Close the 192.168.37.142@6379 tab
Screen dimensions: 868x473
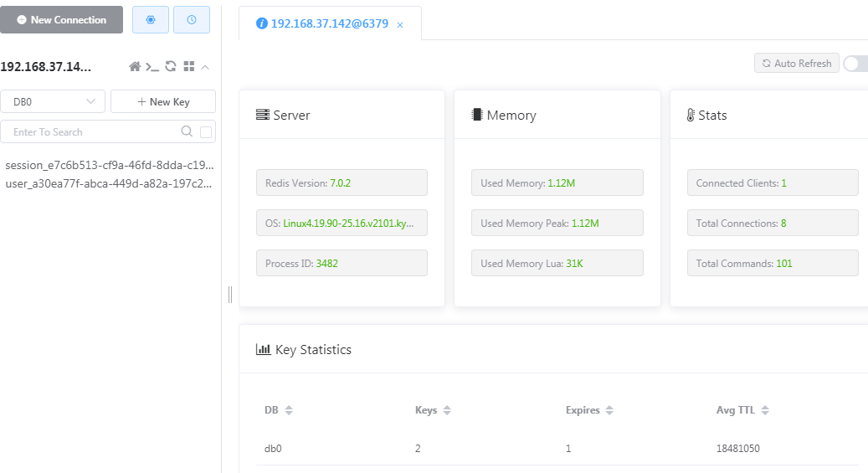pyautogui.click(x=399, y=25)
